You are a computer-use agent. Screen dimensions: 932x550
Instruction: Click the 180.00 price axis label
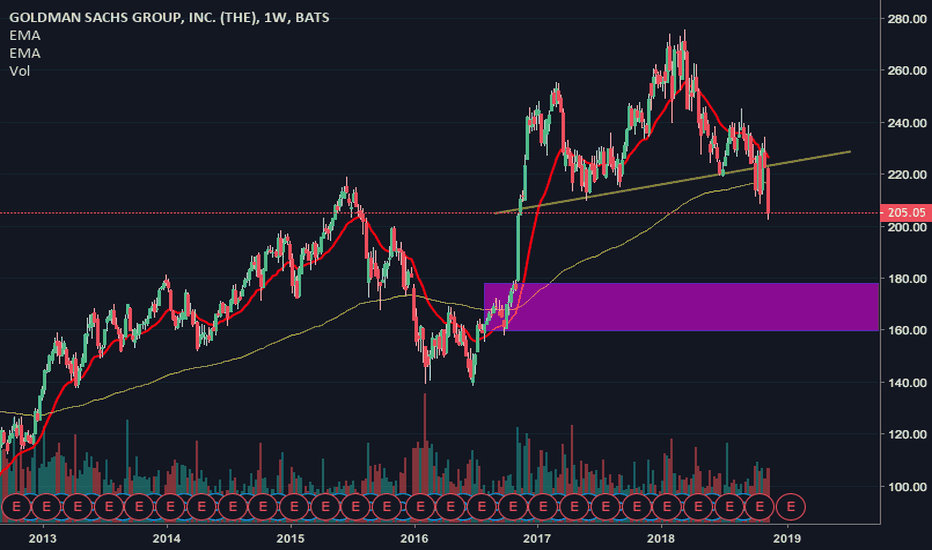pos(907,279)
